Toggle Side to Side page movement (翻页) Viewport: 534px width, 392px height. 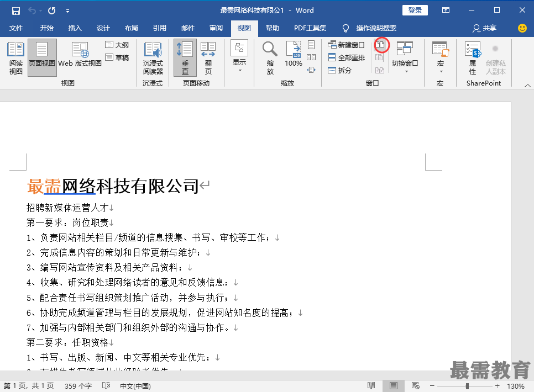point(208,58)
